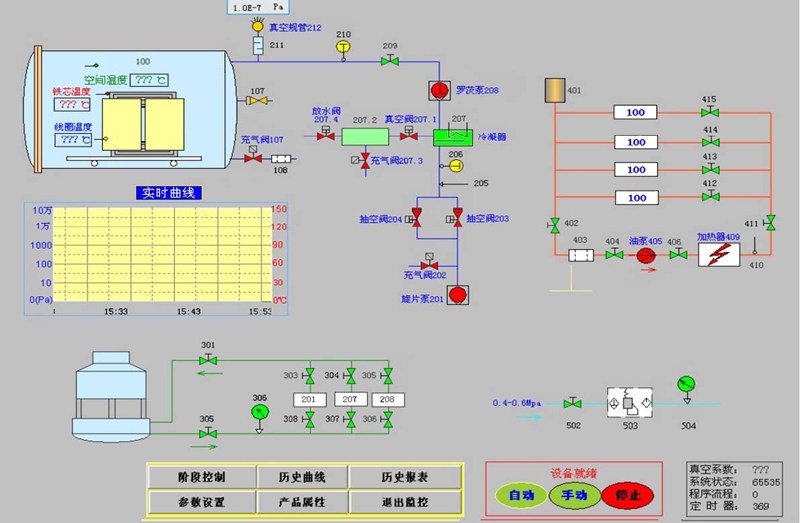Click vacuum gauge lamp 212
This screenshot has width=800, height=523.
coord(258,26)
